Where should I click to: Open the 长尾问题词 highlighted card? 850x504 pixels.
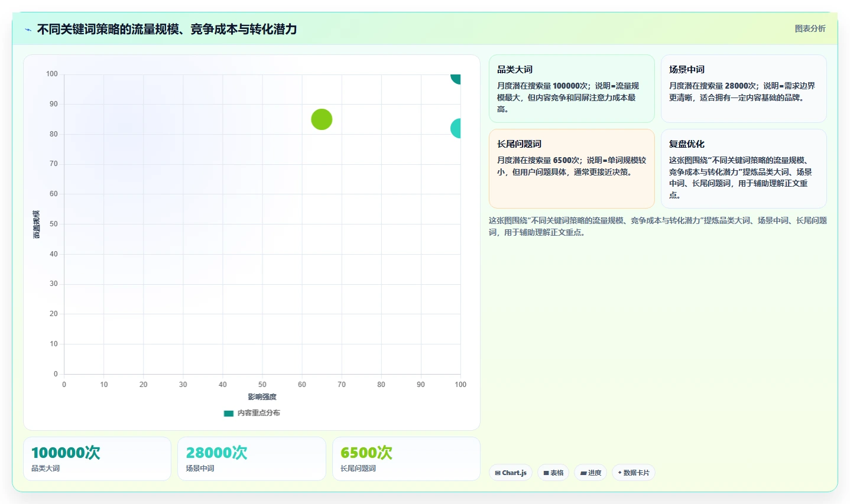[572, 169]
